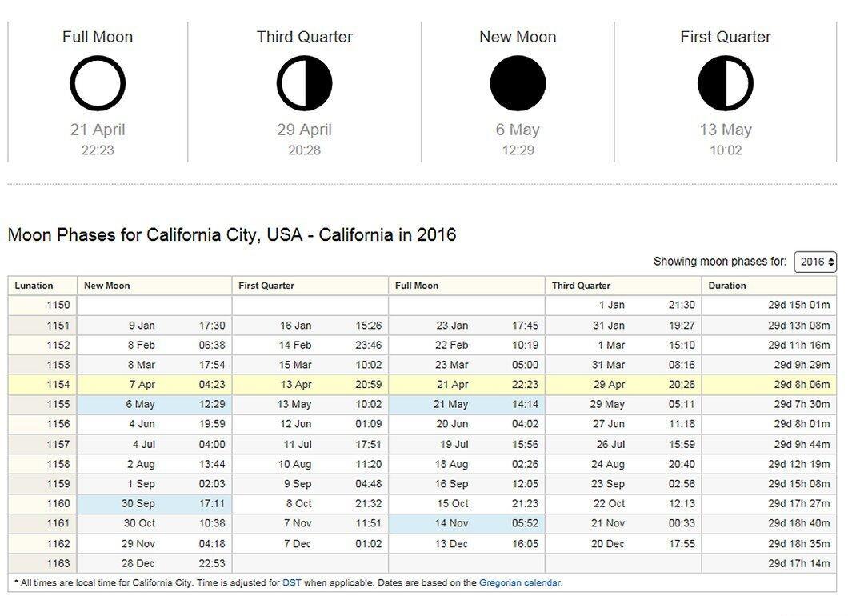
Task: Open the DST link in footnote
Action: [291, 583]
